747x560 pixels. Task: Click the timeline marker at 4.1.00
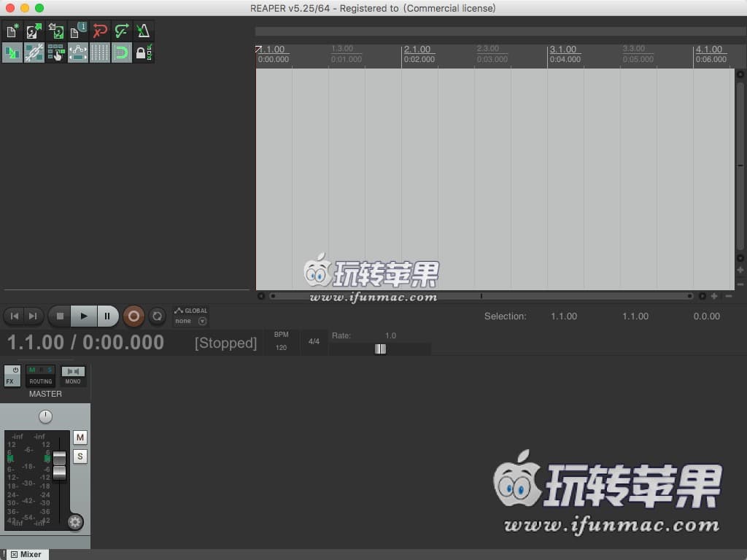coord(709,50)
